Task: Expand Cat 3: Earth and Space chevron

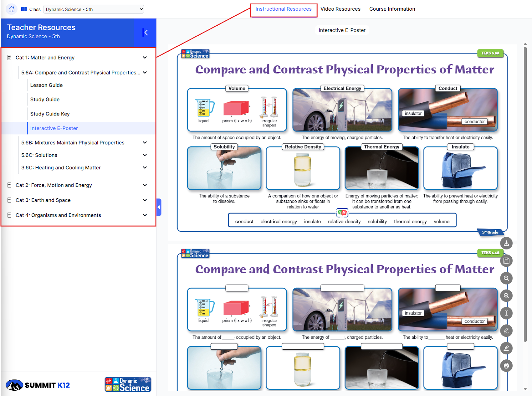Action: pyautogui.click(x=145, y=200)
